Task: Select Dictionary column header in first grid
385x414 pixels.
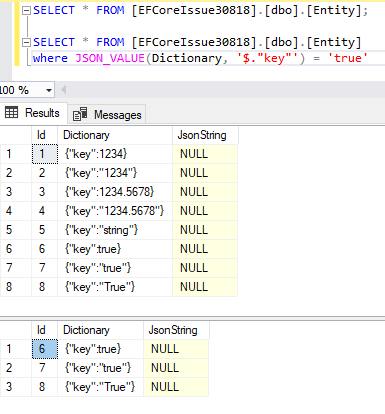Action: tap(115, 135)
